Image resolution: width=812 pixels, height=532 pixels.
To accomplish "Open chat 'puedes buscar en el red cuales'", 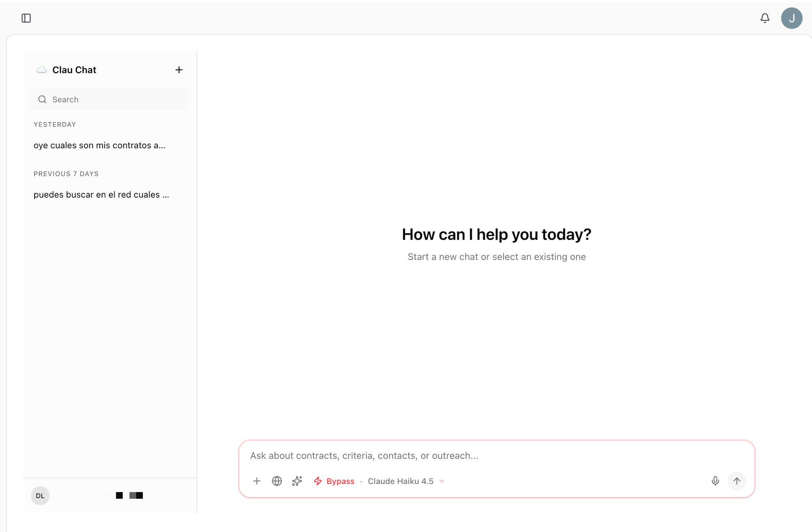I will point(101,195).
